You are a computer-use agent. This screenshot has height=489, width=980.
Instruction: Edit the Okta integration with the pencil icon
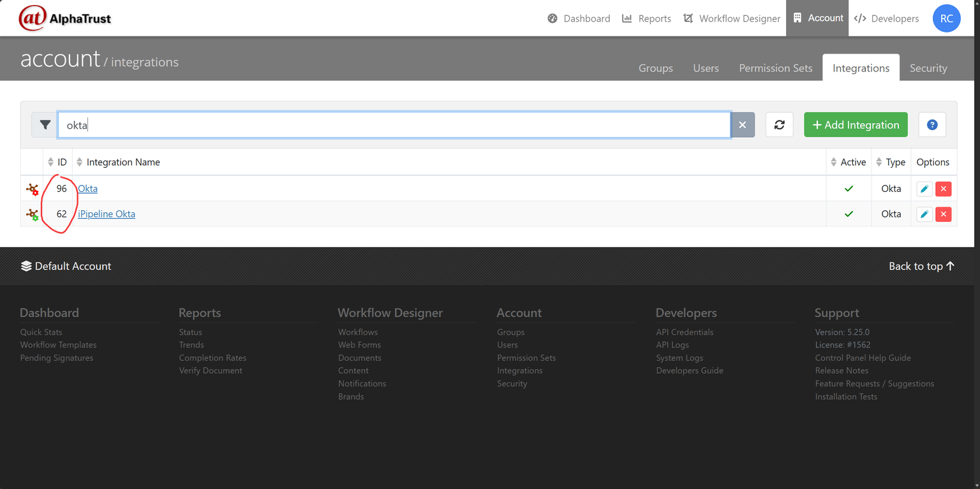point(924,189)
